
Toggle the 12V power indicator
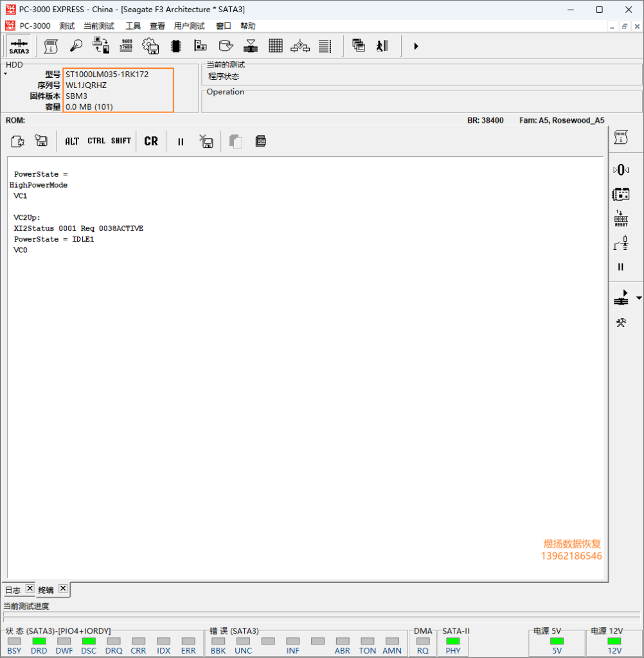pos(614,641)
